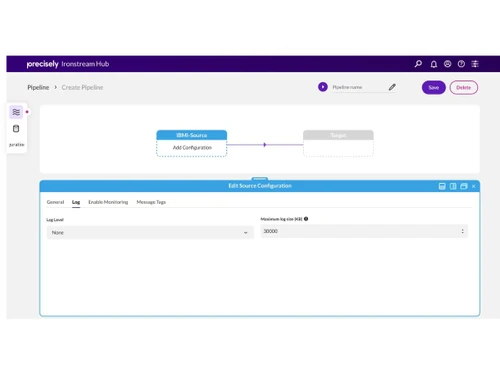This screenshot has height=375, width=500.
Task: Click the Edit Source Configuration title
Action: tap(260, 186)
